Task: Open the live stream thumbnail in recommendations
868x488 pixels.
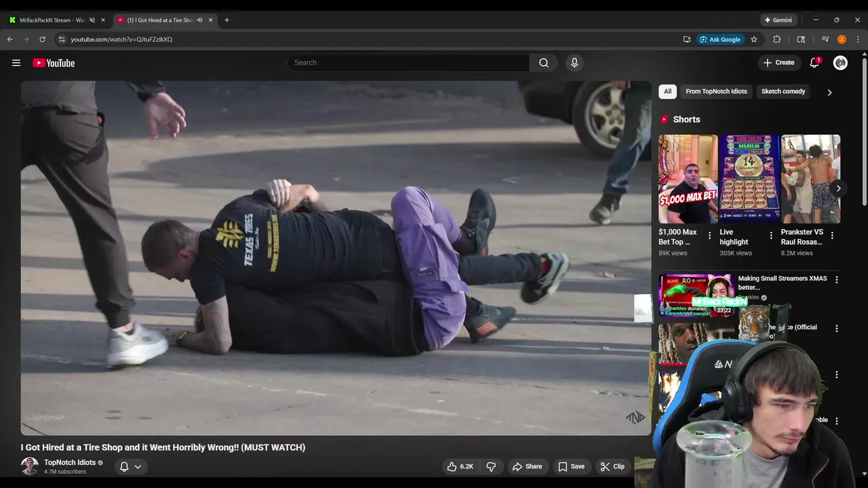Action: pos(696,295)
